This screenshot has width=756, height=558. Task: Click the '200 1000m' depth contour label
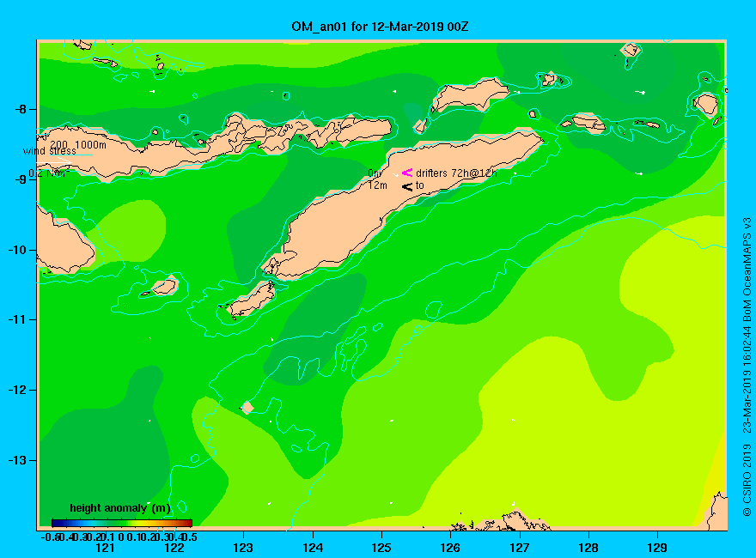coord(78,144)
